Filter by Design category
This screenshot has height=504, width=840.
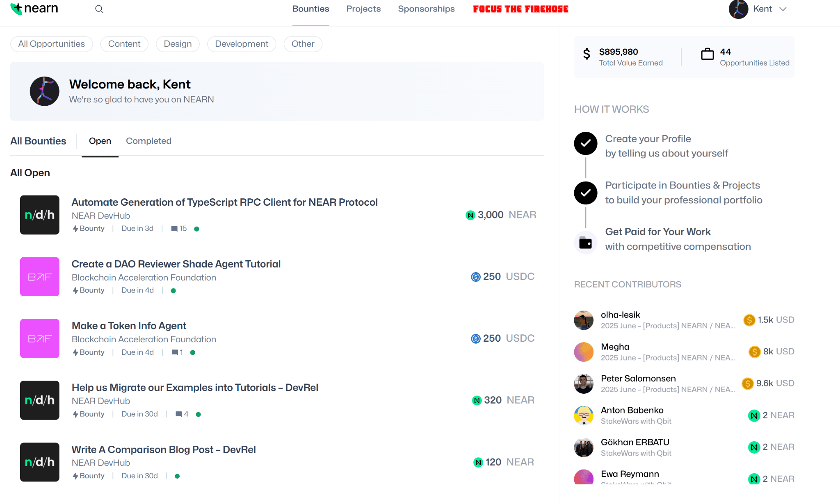click(x=178, y=44)
